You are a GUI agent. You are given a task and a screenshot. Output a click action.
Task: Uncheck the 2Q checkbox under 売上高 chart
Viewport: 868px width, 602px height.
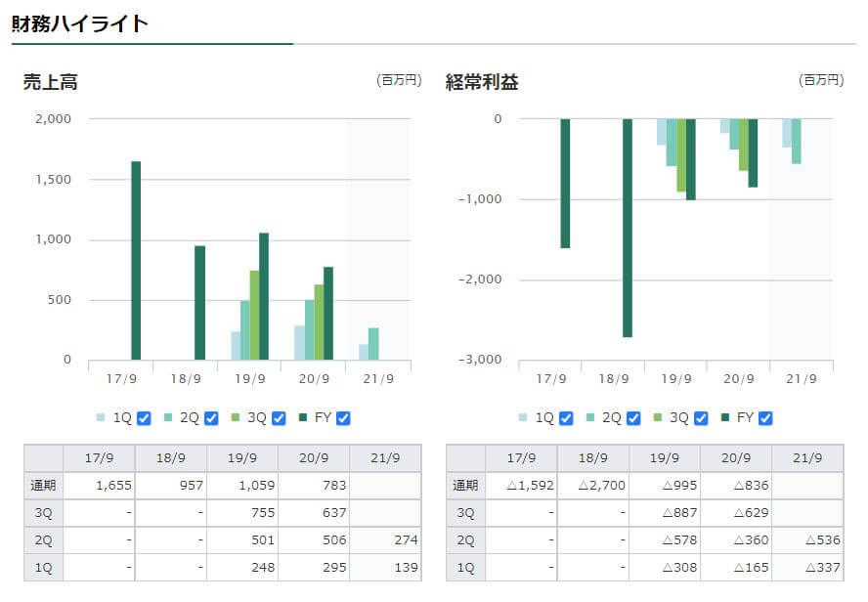211,418
